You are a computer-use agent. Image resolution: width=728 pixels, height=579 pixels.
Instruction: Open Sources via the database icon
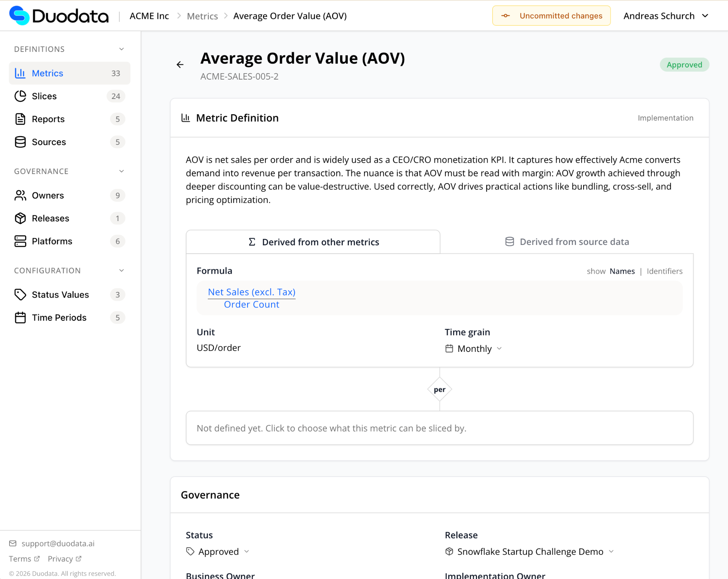click(20, 142)
